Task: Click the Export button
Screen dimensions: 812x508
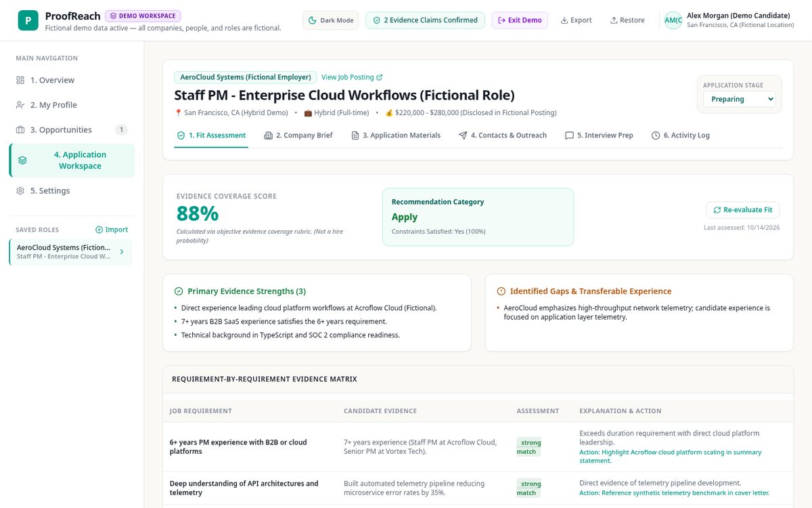Action: pos(576,20)
